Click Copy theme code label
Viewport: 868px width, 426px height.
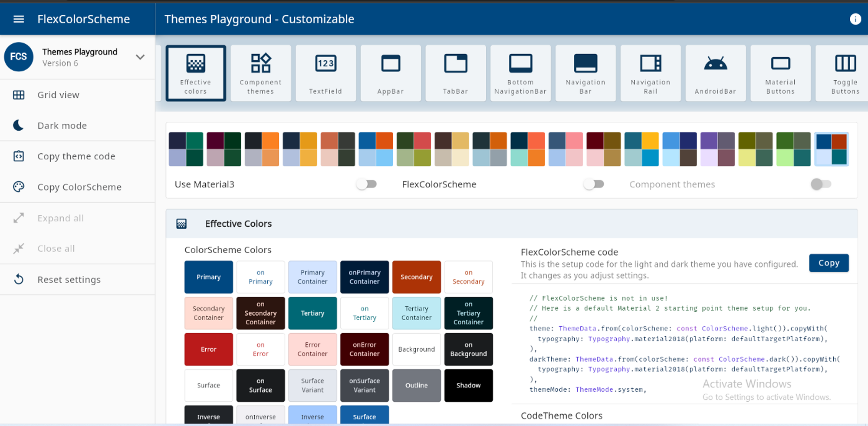tap(76, 156)
